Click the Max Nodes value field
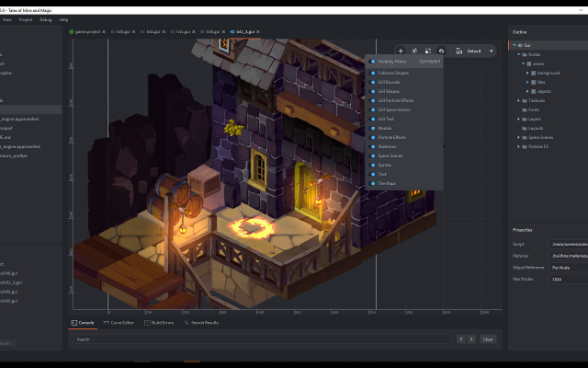This screenshot has width=588, height=368. [569, 279]
